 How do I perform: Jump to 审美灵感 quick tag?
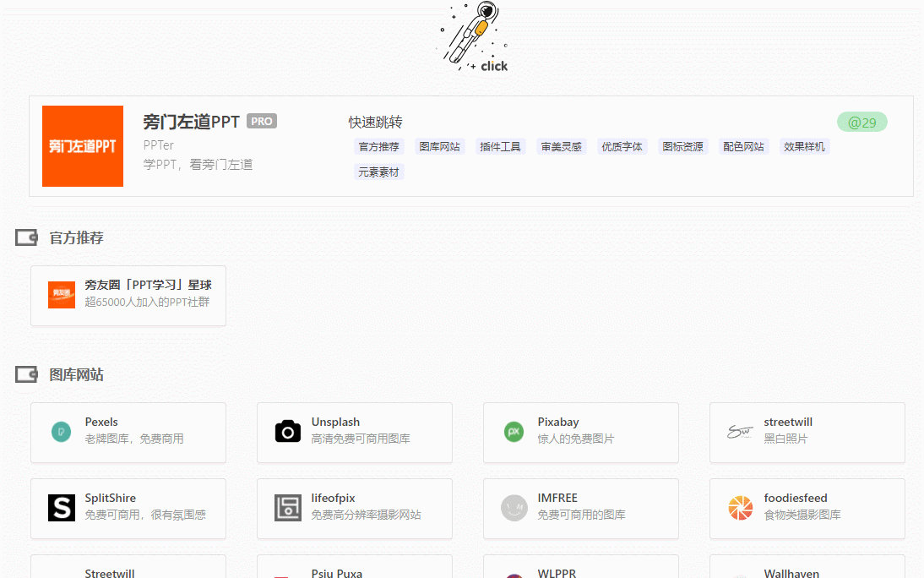(561, 147)
